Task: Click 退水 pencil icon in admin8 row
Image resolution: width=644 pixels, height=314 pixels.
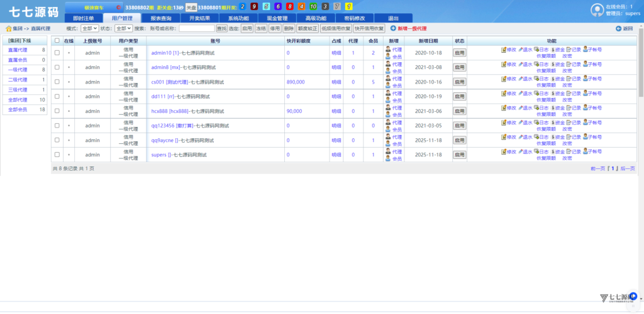Action: coord(520,64)
